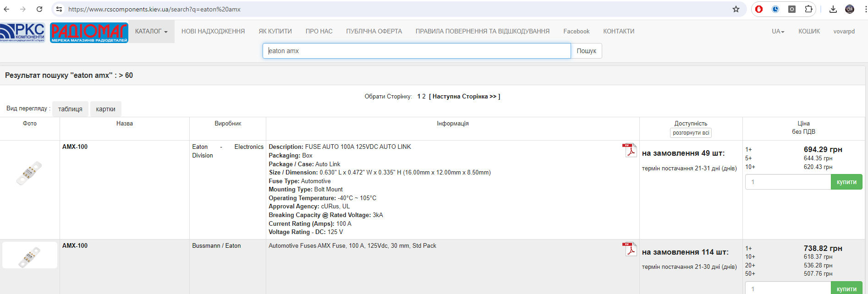The image size is (868, 294).
Task: Click the Інформація column header
Action: (x=453, y=124)
